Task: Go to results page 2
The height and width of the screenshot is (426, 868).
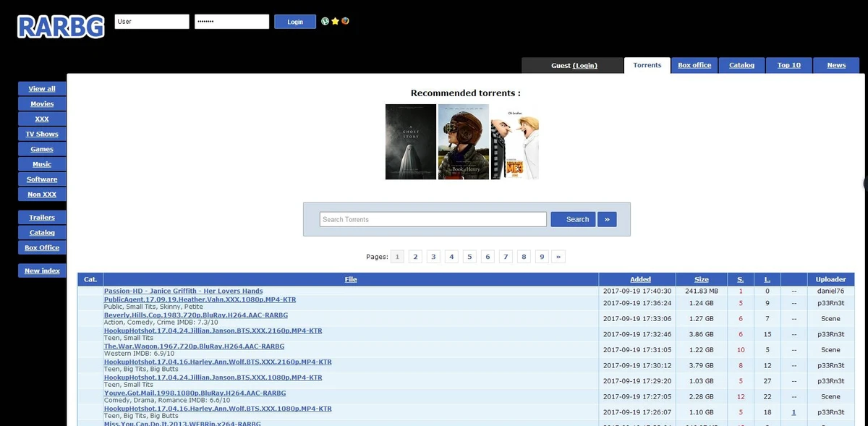Action: 415,257
